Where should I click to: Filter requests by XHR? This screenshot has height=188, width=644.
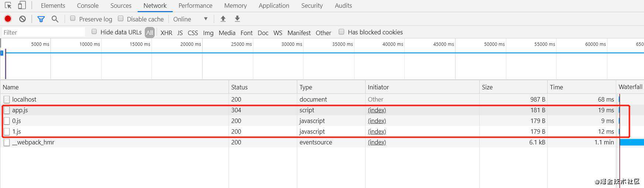pos(166,33)
